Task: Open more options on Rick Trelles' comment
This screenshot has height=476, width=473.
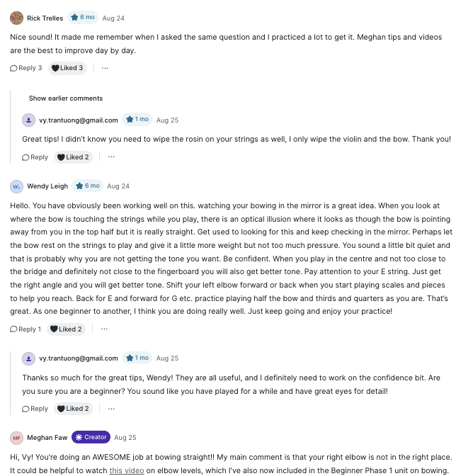Action: (x=105, y=68)
